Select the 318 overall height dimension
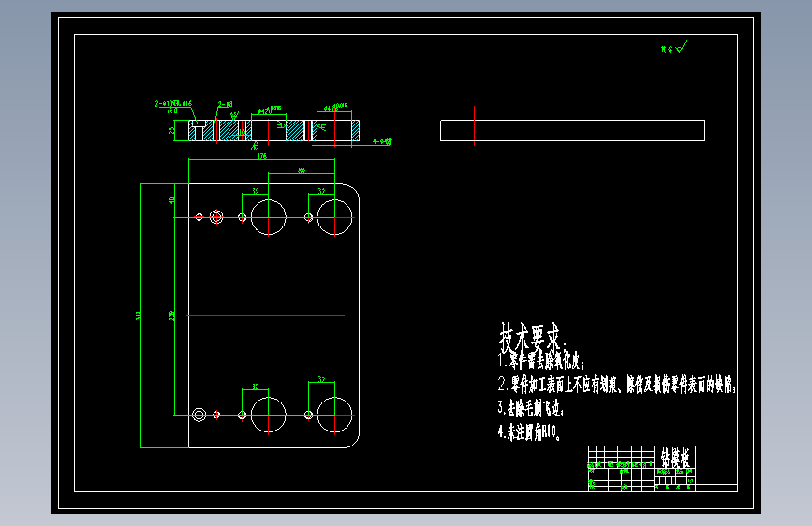The width and height of the screenshot is (812, 526). click(x=139, y=315)
